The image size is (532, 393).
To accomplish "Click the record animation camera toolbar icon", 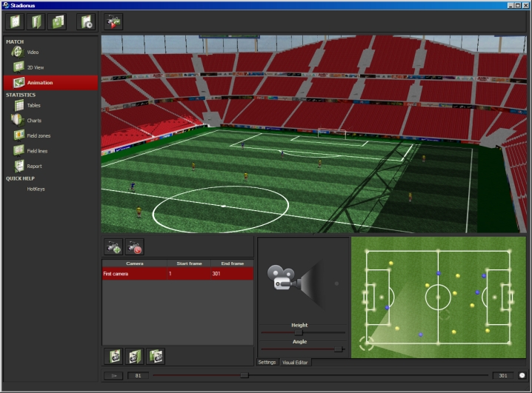I will (113, 21).
